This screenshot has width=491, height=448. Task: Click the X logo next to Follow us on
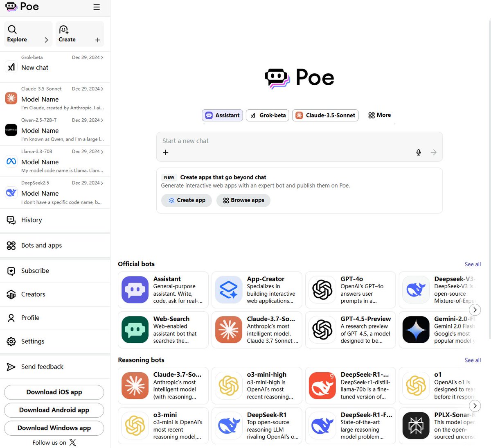point(72,442)
